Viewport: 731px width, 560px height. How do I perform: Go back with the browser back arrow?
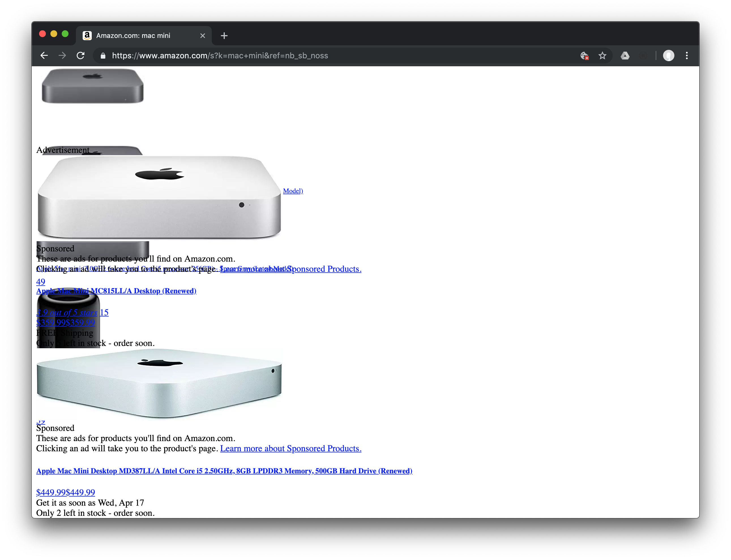[44, 55]
